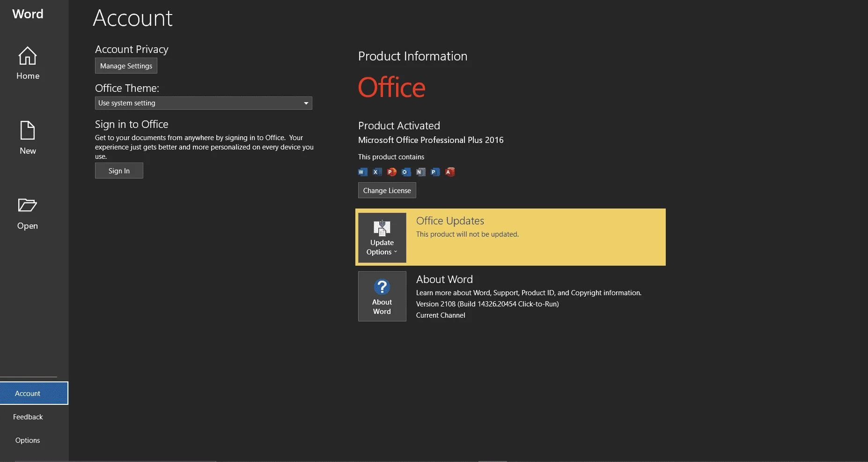This screenshot has width=868, height=462.
Task: Click the Excel app icon
Action: (377, 172)
